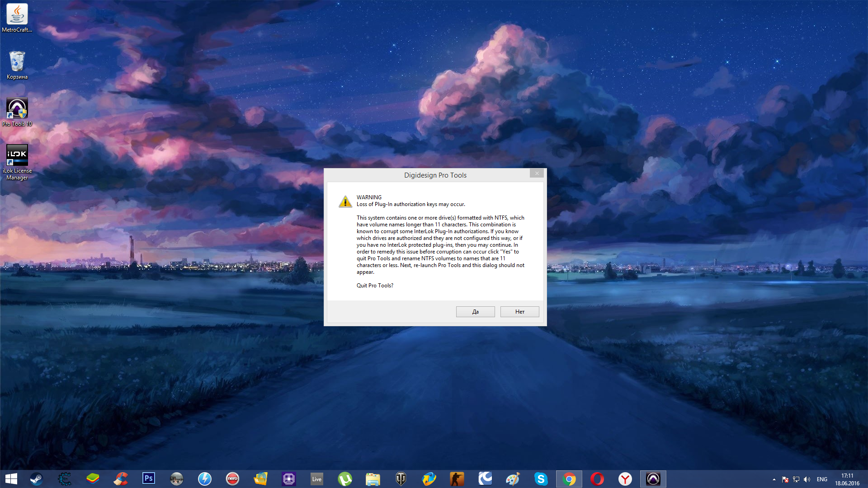868x488 pixels.
Task: Open Nero from the taskbar
Action: pyautogui.click(x=233, y=479)
